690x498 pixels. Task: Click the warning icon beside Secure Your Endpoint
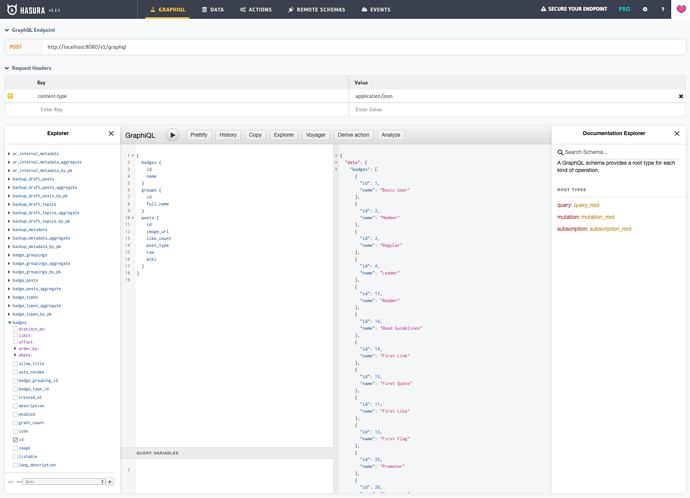(543, 9)
